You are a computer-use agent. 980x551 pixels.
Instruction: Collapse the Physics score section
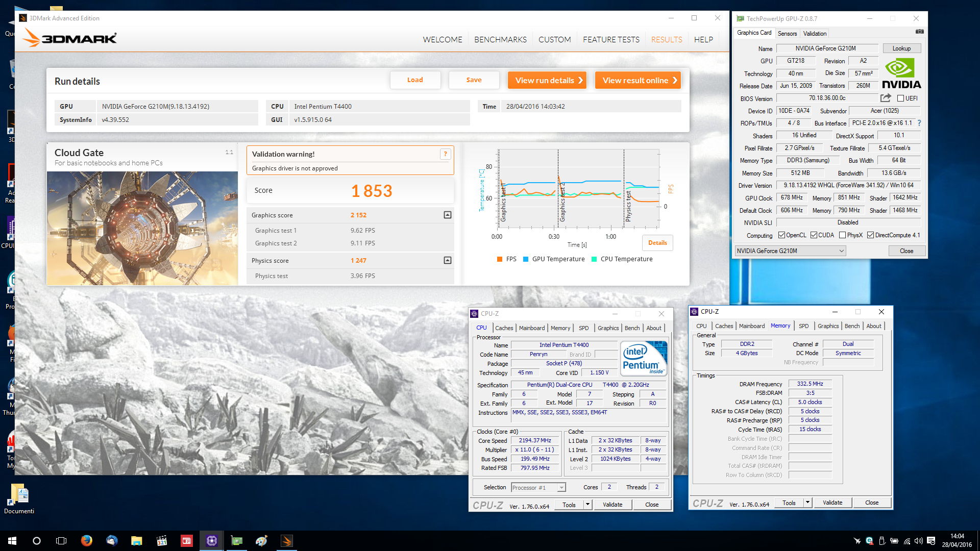pyautogui.click(x=448, y=261)
